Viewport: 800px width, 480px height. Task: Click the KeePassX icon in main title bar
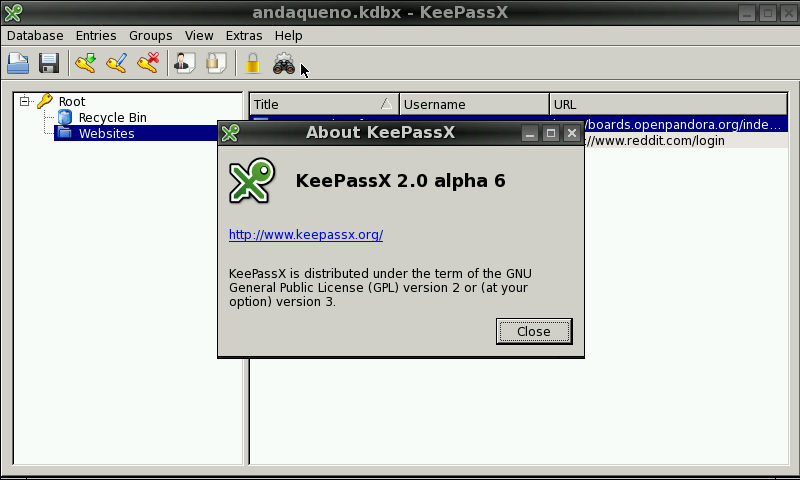tap(13, 12)
